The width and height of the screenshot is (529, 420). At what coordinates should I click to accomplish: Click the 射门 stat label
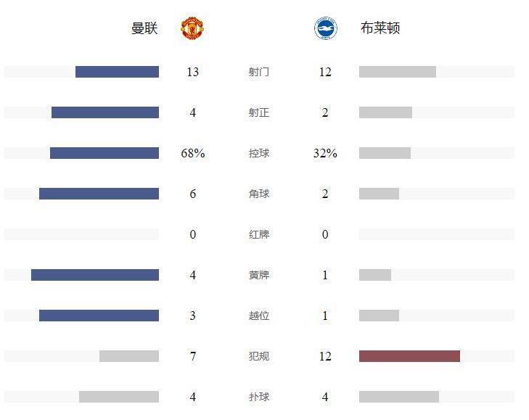point(259,72)
